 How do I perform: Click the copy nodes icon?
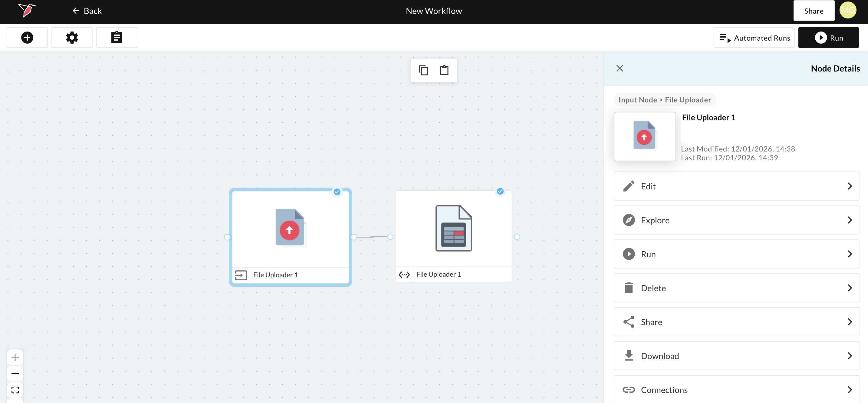tap(423, 70)
